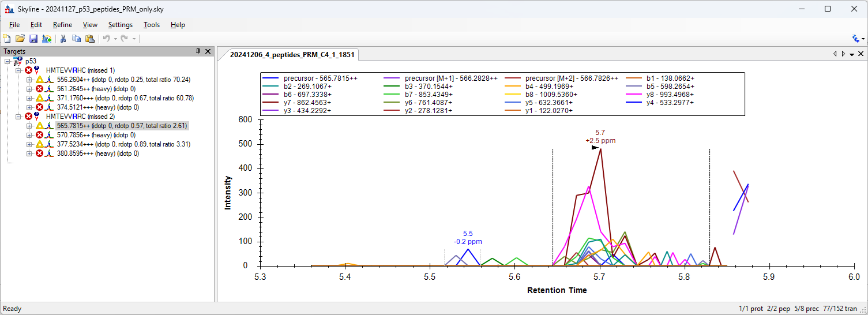Screen dimensions: 868x315
Task: Click the Undo arrow icon
Action: click(106, 39)
